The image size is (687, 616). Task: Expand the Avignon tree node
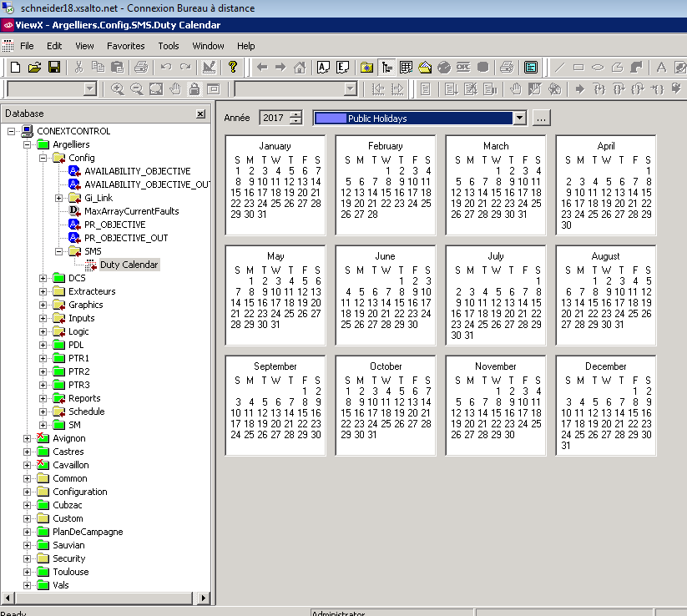point(28,438)
